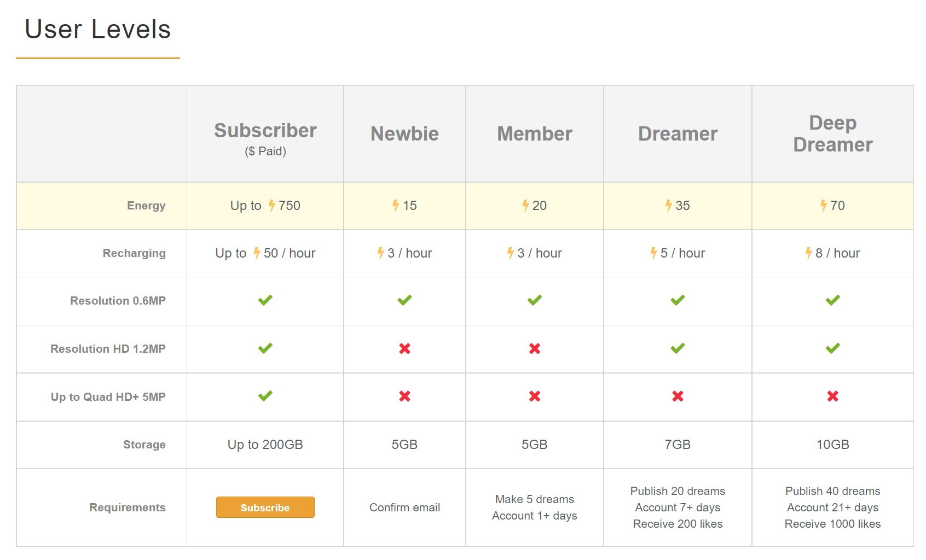
Task: Click the bolt icon beside 5 / hour
Action: (x=653, y=253)
